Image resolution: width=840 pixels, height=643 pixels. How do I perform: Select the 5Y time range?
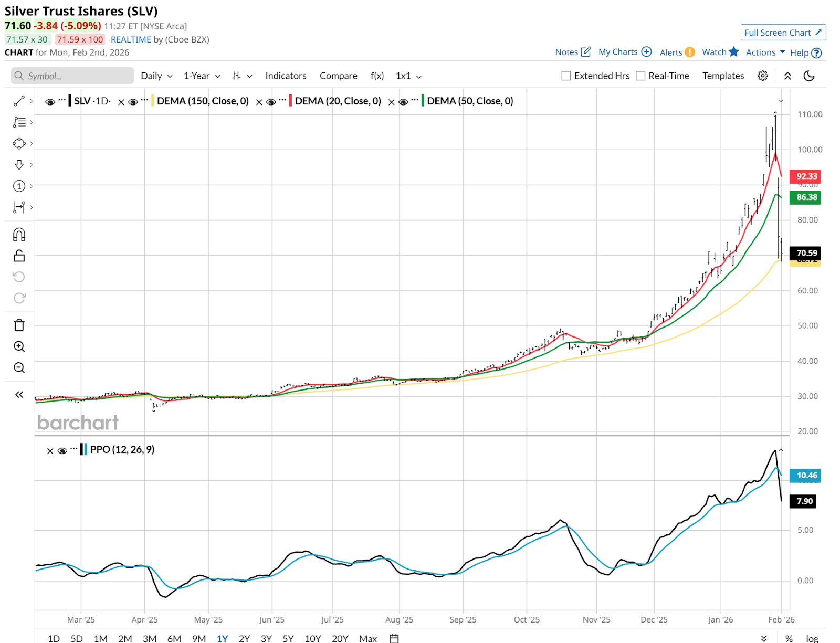(x=288, y=638)
